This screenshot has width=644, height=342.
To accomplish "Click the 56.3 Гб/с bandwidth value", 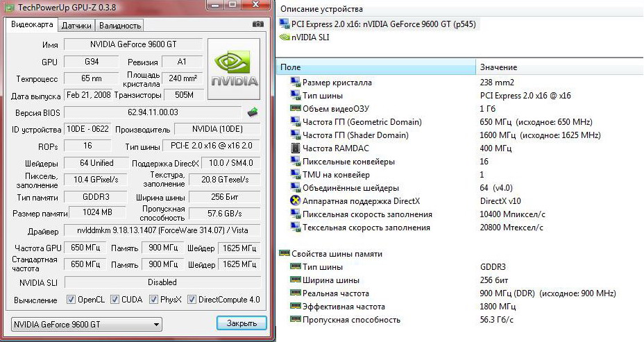I will pos(497,319).
